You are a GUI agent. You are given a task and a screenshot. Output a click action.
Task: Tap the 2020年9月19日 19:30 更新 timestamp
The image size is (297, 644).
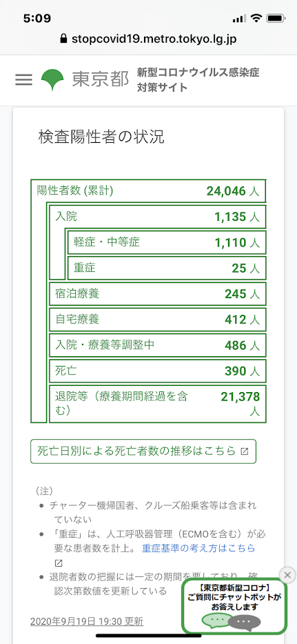point(87,621)
